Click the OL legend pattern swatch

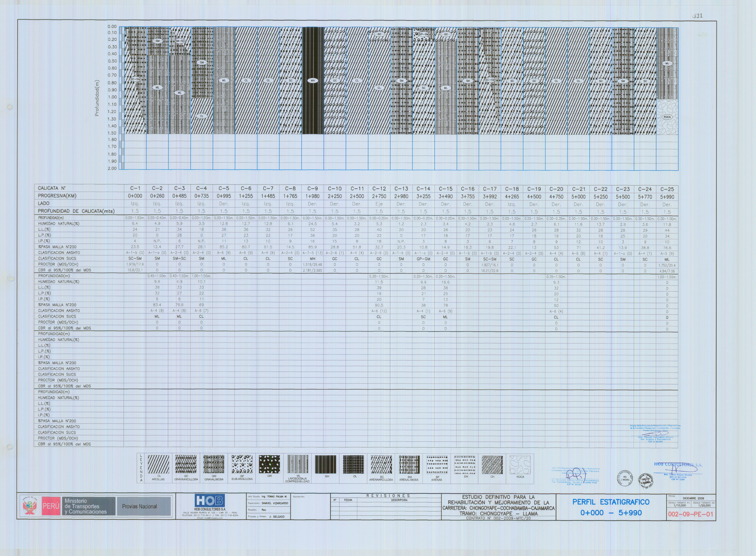coord(354,464)
